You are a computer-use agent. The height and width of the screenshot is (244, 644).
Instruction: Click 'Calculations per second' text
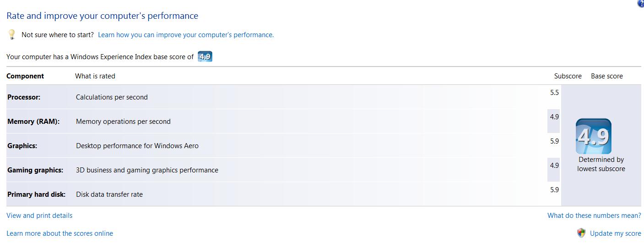(x=112, y=97)
